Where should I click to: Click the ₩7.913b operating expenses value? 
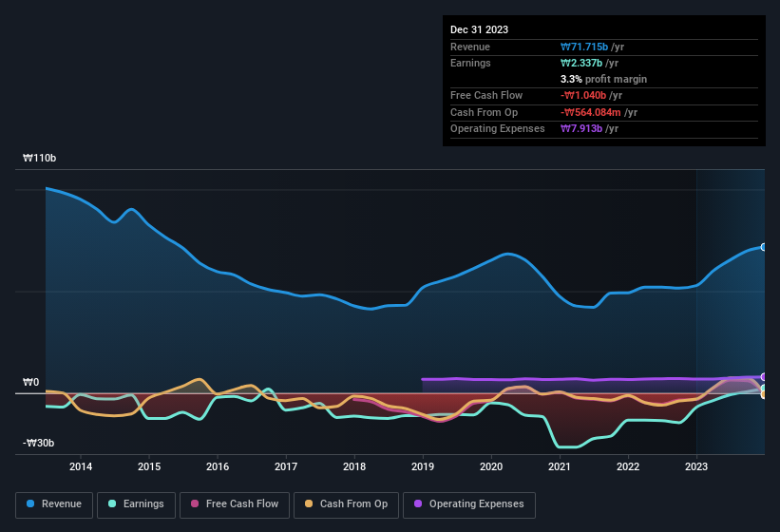click(581, 129)
